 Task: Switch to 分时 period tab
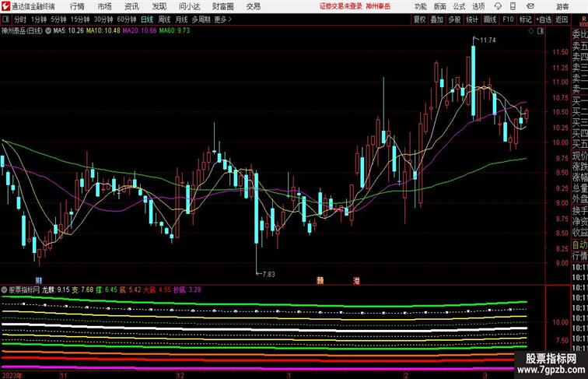click(x=20, y=19)
